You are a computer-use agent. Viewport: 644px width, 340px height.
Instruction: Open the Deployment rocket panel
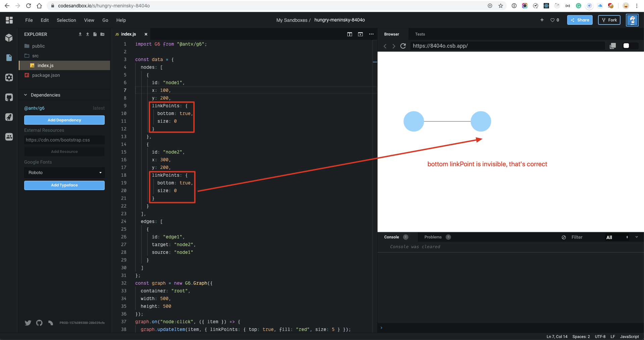pos(9,117)
